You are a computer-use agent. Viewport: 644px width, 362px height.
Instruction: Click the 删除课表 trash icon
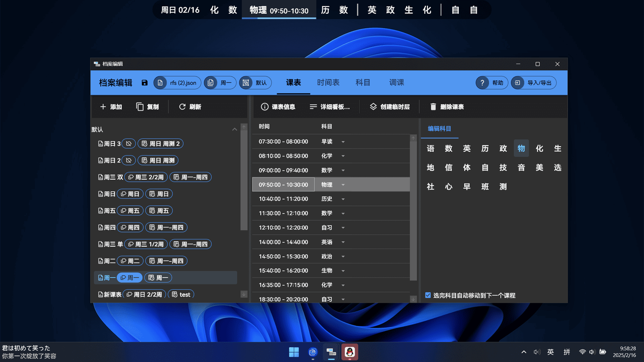point(433,106)
